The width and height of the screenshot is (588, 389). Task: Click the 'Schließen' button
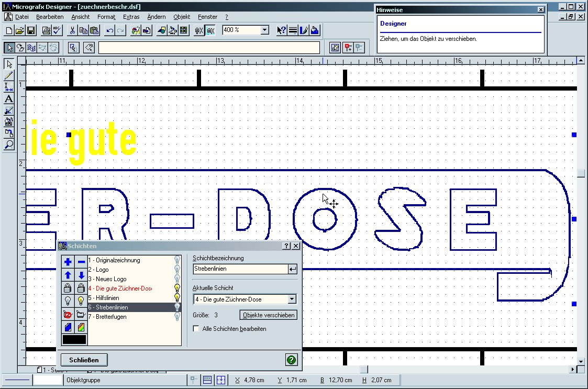84,360
